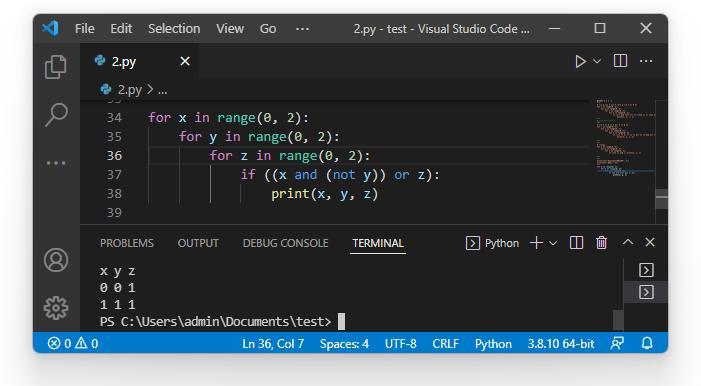Image resolution: width=701 pixels, height=386 pixels.
Task: Click the editor minimap code overview
Action: (625, 138)
